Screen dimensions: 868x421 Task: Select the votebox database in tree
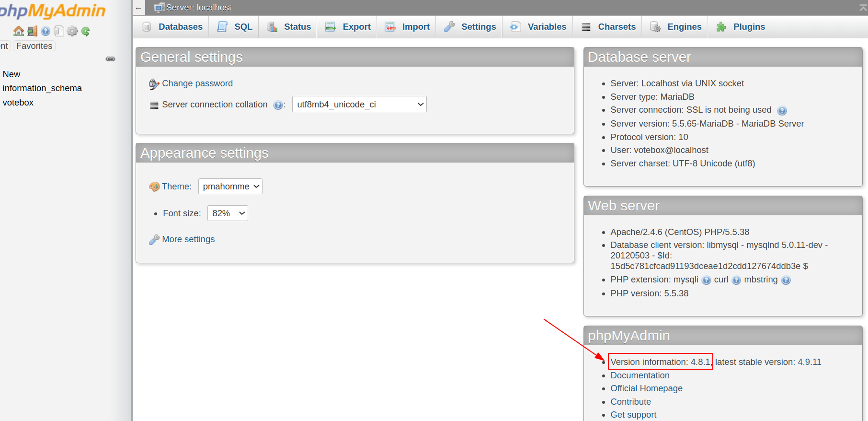(x=18, y=103)
